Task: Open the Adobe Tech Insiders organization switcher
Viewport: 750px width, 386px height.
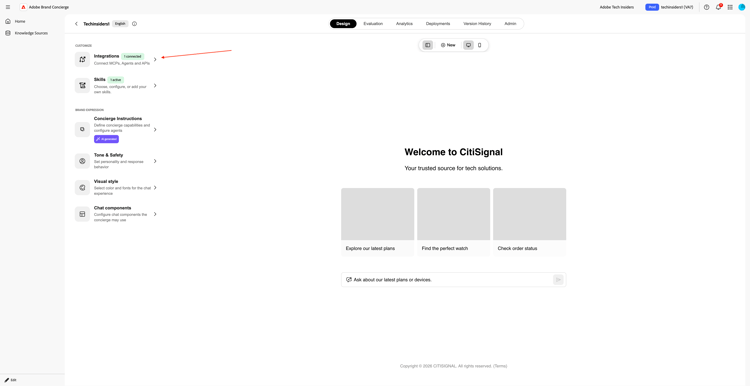Action: click(x=617, y=7)
